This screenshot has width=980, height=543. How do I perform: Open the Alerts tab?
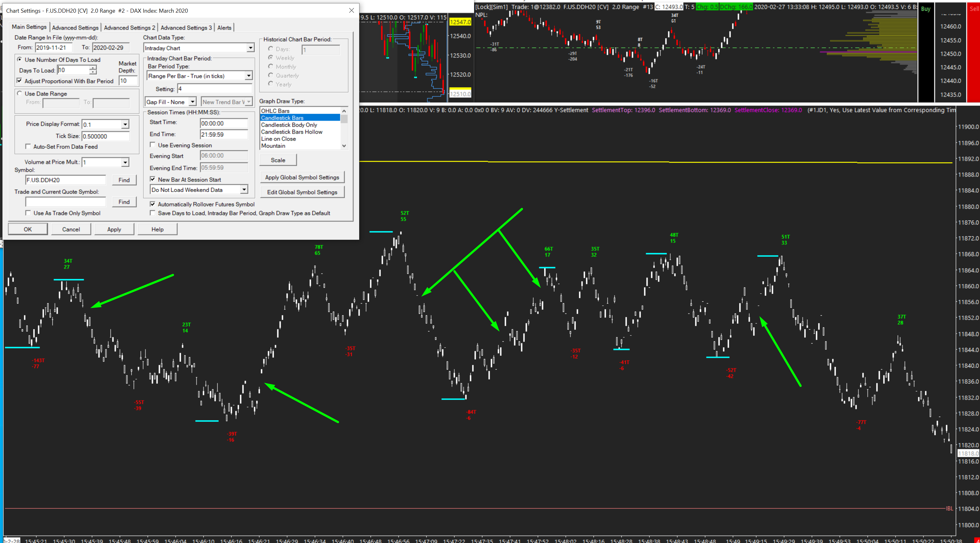click(x=224, y=28)
